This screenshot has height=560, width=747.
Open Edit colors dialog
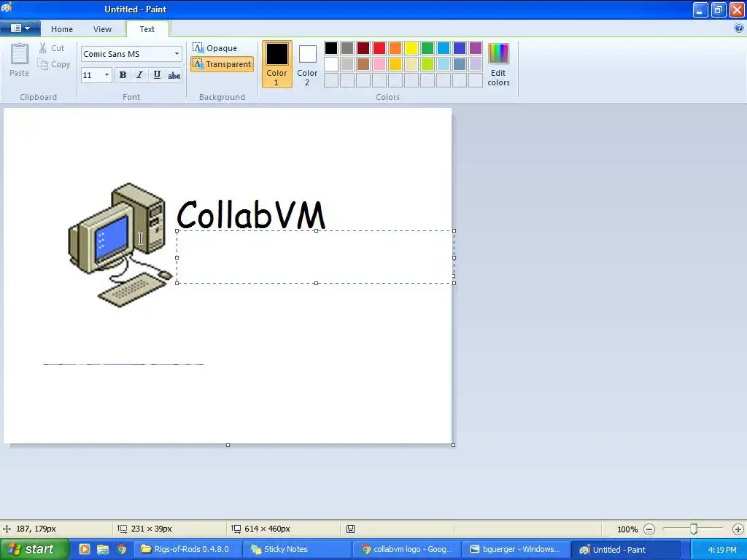[498, 64]
